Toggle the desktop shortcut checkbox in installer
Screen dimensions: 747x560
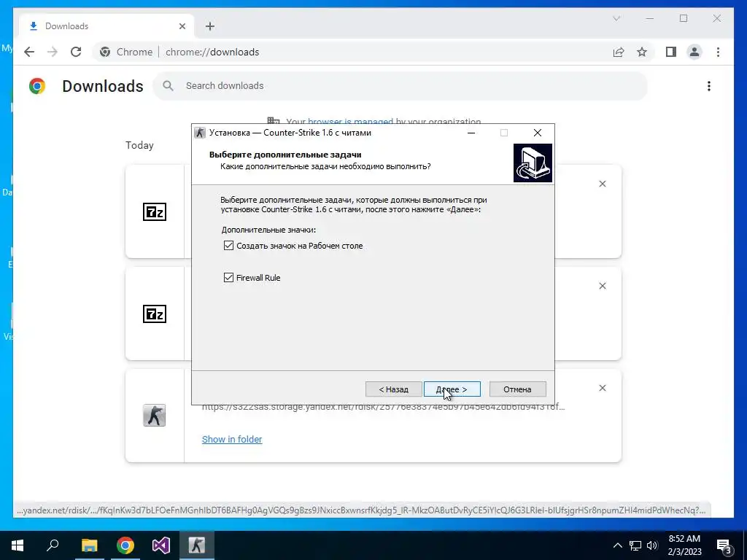[228, 246]
